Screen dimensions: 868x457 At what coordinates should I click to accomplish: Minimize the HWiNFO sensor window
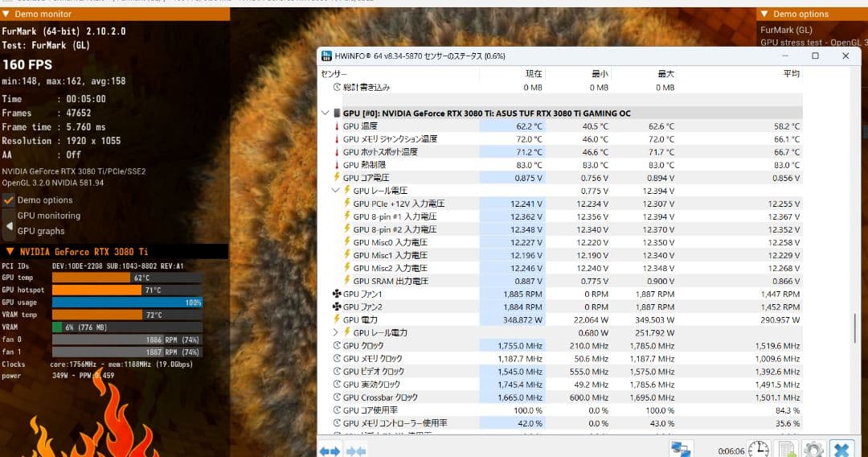[x=785, y=56]
